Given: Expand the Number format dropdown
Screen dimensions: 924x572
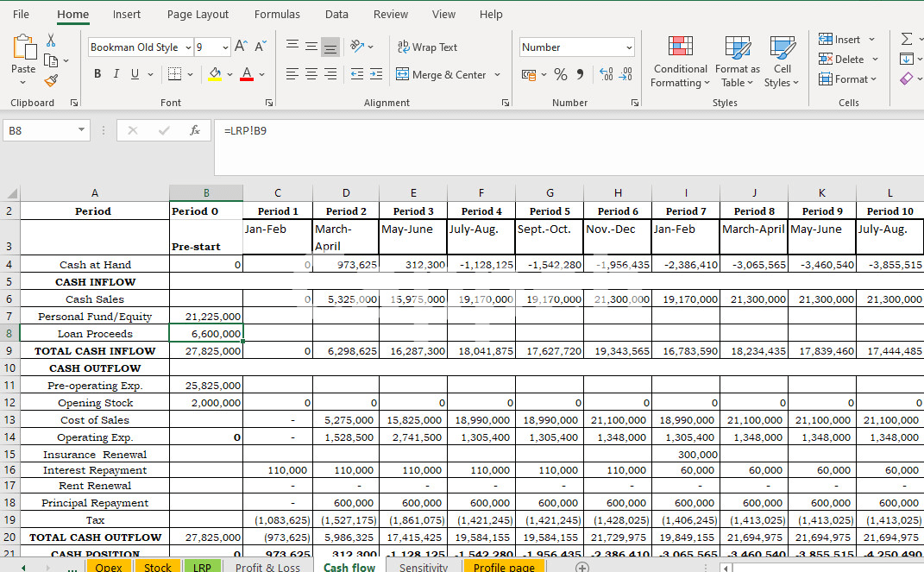Looking at the screenshot, I should (628, 47).
